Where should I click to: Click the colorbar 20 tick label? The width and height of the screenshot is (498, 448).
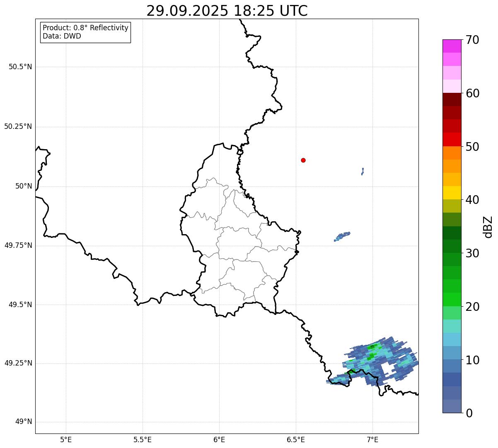click(x=472, y=307)
